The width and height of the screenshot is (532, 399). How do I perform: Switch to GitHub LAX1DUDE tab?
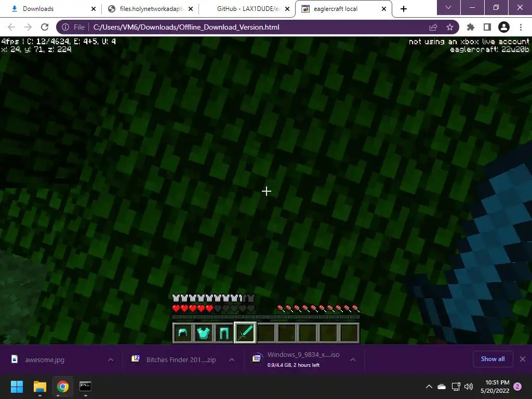(248, 9)
